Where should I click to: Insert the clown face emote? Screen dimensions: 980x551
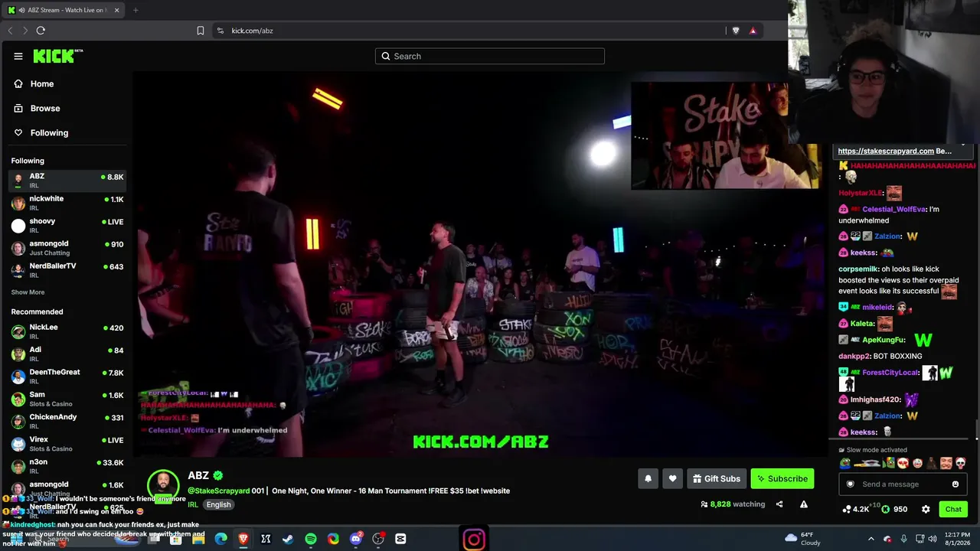917,463
